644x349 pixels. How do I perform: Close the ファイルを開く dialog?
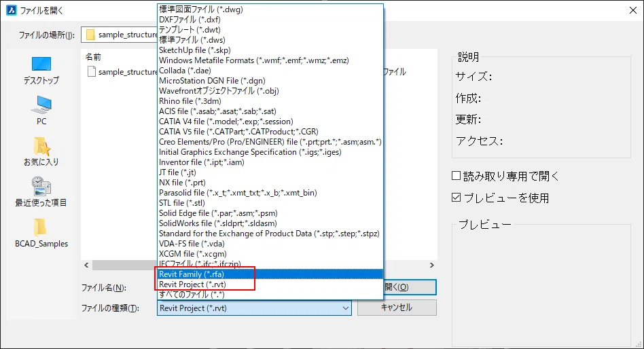633,10
